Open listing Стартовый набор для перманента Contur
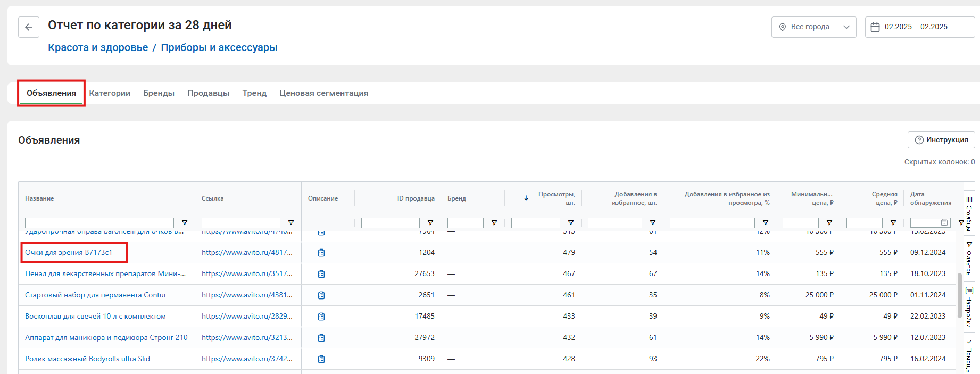980x374 pixels. [96, 295]
